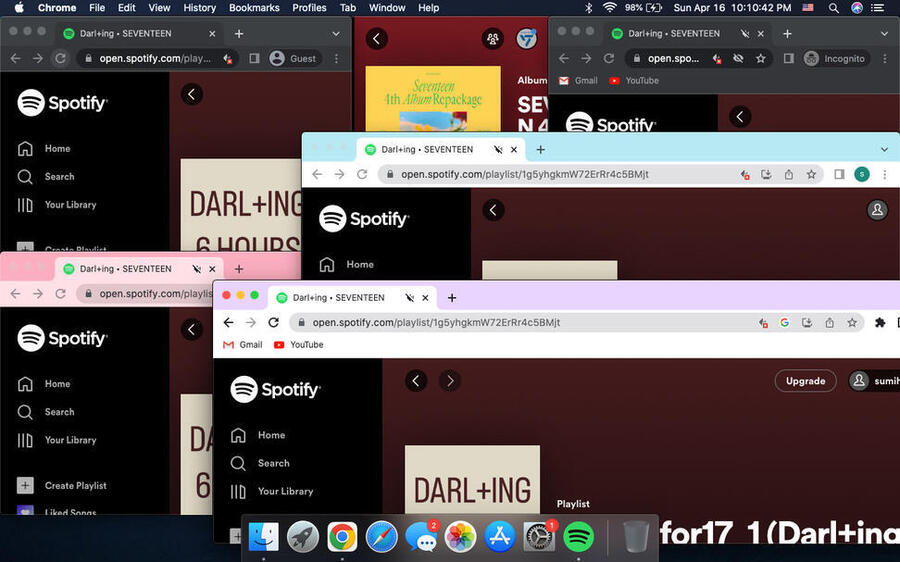Open the Google icon in the purple window address bar
Viewport: 900px width, 562px height.
pos(784,323)
